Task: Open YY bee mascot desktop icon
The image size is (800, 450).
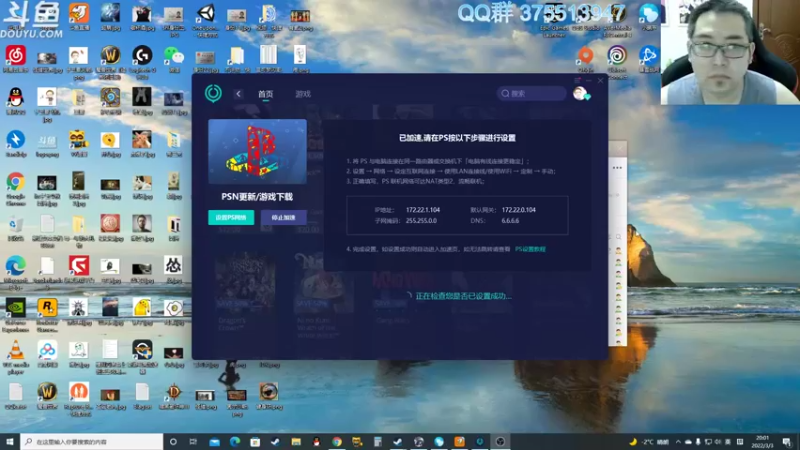Action: [x=79, y=139]
